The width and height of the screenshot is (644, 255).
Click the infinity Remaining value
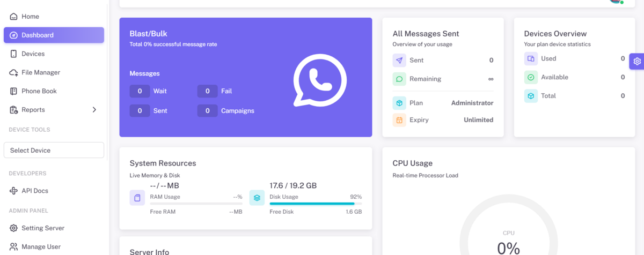click(491, 79)
